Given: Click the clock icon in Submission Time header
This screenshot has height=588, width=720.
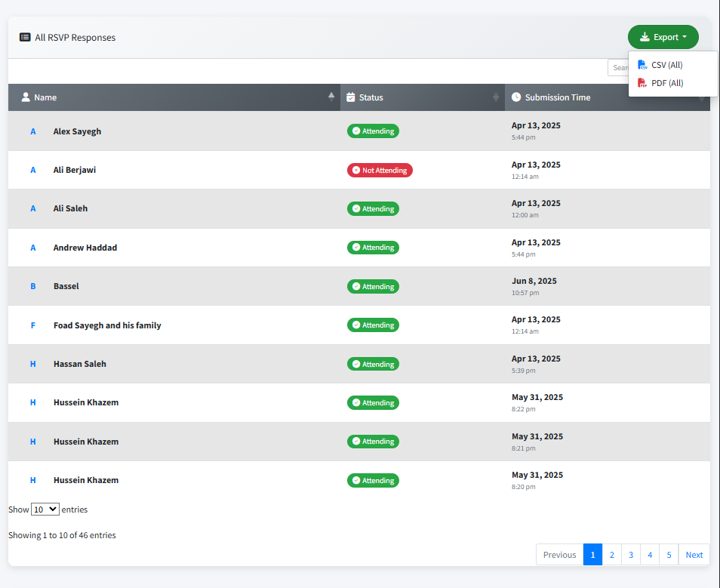Looking at the screenshot, I should (516, 97).
